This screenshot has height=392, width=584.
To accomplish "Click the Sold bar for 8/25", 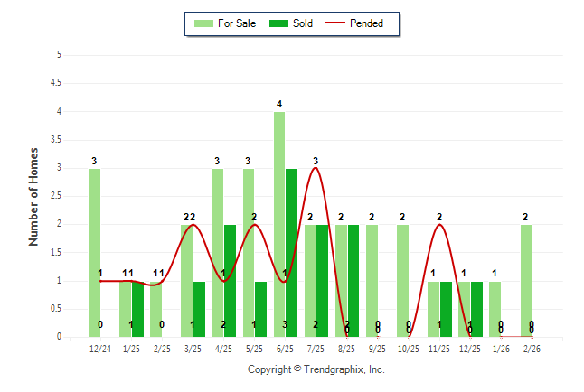I will (353, 281).
